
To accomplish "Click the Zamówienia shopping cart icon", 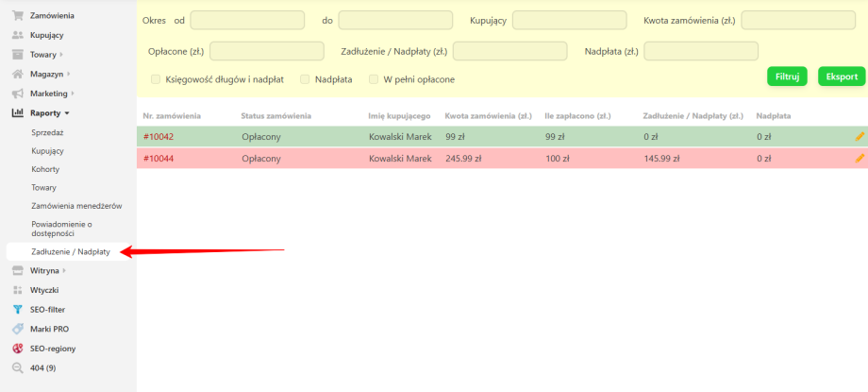I will click(x=17, y=16).
